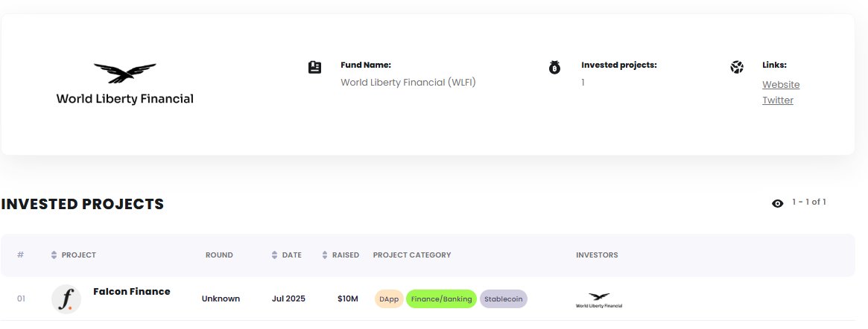868x329 pixels.
Task: Click the Links globe icon
Action: 737,68
